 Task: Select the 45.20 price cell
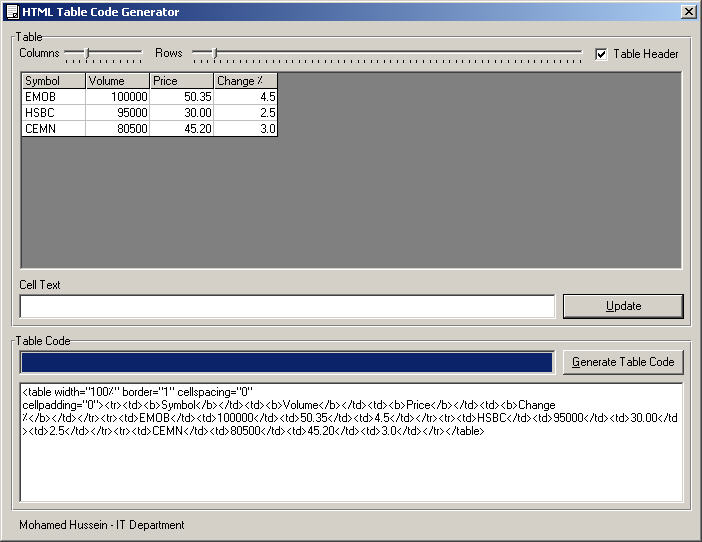coord(181,129)
